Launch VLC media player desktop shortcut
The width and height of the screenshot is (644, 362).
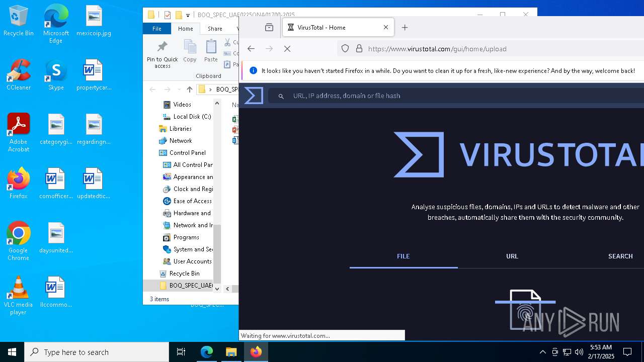[x=19, y=296]
